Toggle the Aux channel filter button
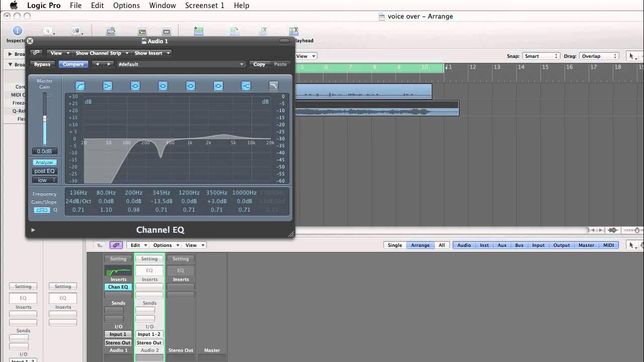Image resolution: width=644 pixels, height=362 pixels. coord(502,245)
